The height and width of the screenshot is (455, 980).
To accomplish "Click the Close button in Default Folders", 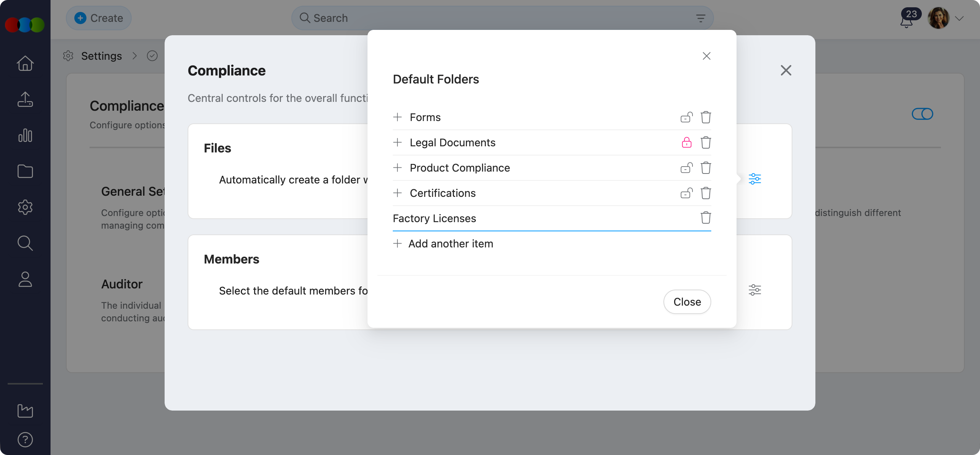I will (687, 302).
